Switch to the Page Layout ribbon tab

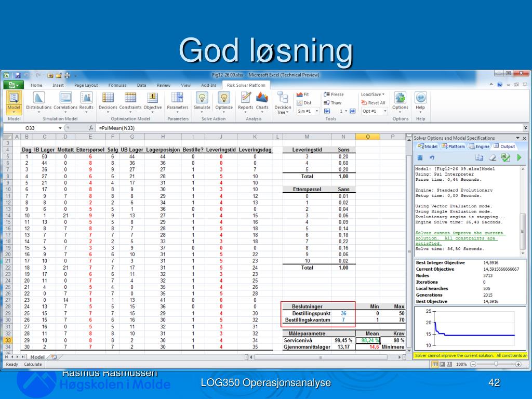click(x=86, y=85)
